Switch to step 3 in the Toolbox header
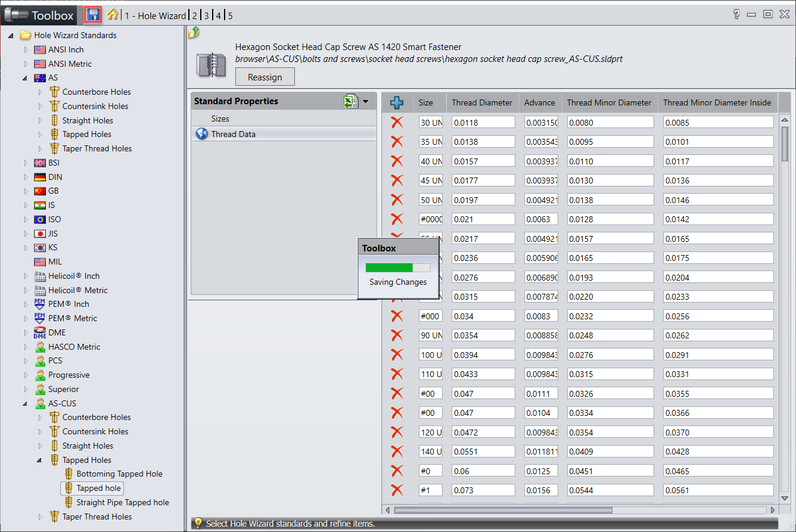This screenshot has width=796, height=532. pyautogui.click(x=206, y=15)
